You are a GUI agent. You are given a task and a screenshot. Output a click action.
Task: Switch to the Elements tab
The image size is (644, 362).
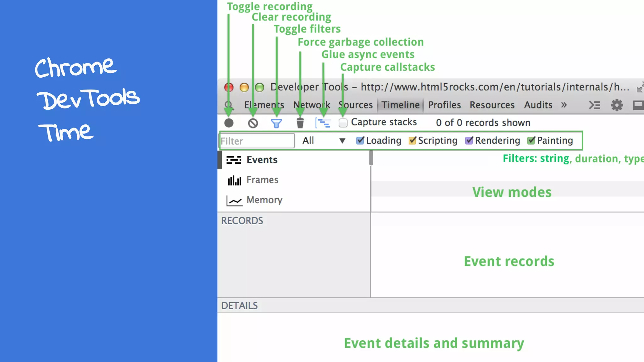point(264,105)
